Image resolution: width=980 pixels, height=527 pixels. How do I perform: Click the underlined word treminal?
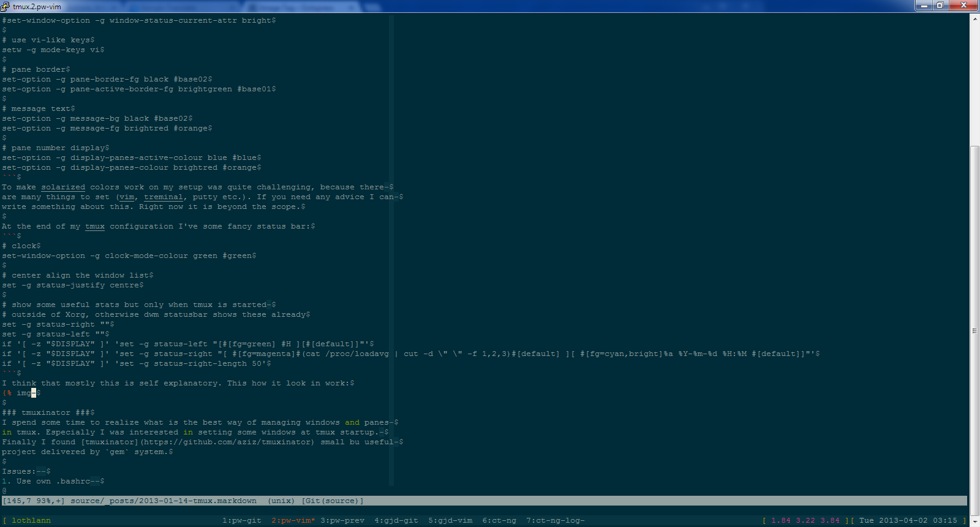point(164,197)
